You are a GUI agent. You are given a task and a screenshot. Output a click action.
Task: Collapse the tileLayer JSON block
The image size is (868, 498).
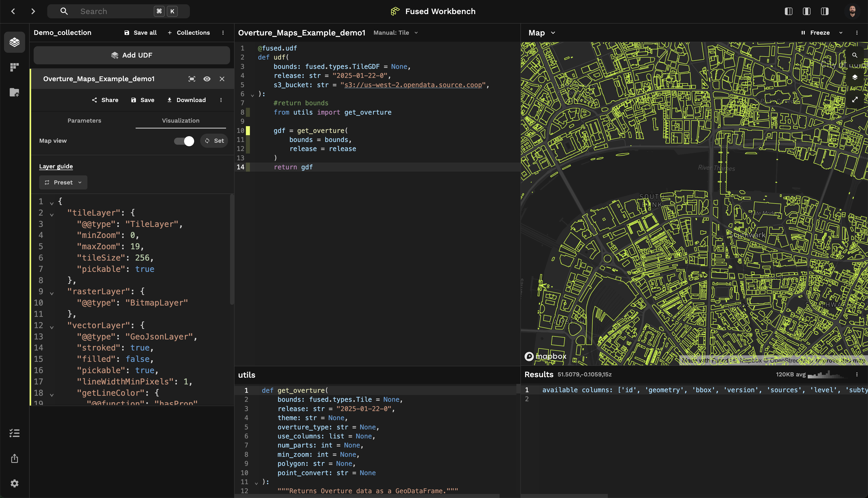pyautogui.click(x=52, y=215)
